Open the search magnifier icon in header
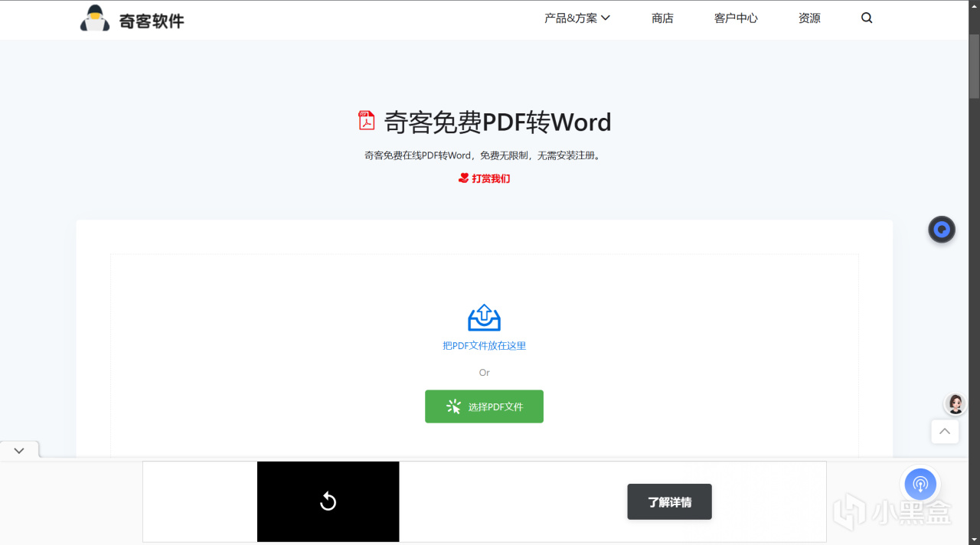 pos(867,18)
